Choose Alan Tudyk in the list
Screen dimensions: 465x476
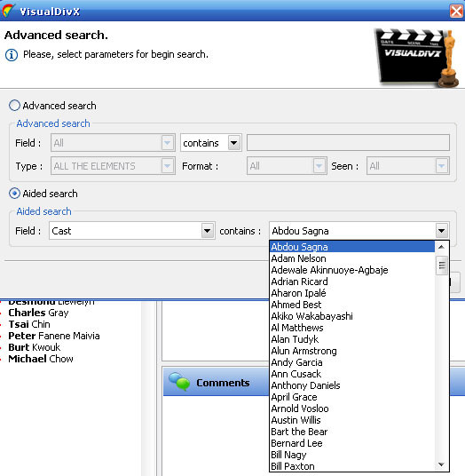352,339
